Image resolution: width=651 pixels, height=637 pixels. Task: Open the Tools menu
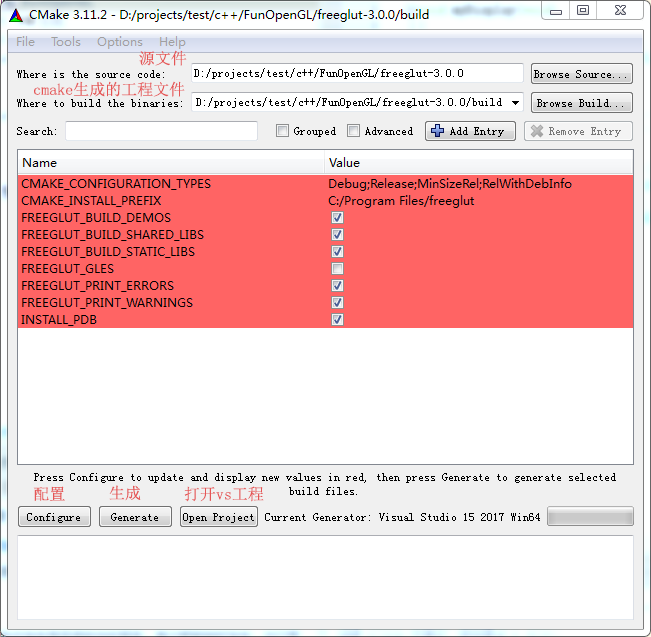pos(66,42)
